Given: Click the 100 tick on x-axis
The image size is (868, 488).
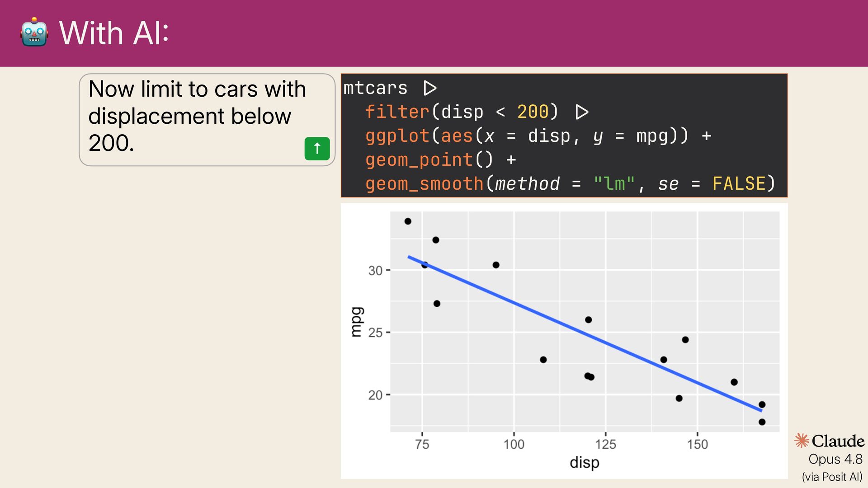Looking at the screenshot, I should tap(514, 444).
